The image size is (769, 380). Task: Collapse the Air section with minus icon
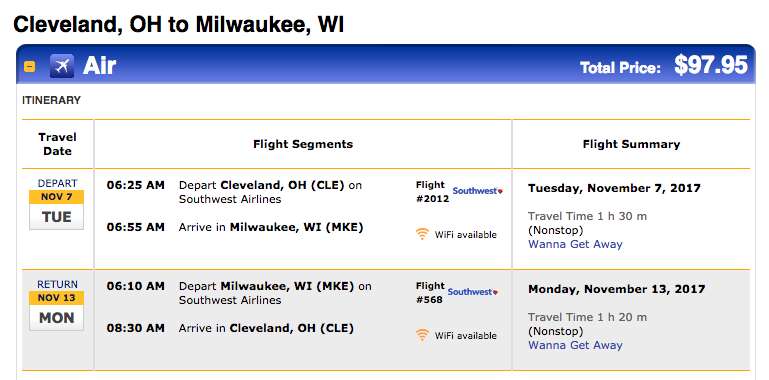pyautogui.click(x=29, y=66)
